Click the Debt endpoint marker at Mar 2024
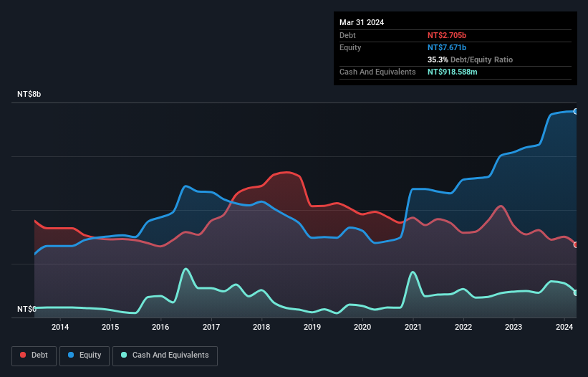Screen dimensions: 588x377 [576, 244]
